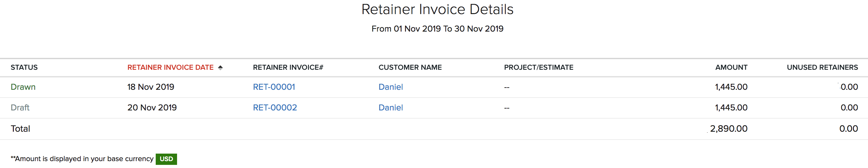Viewport: 868px width, 168px height.
Task: Click the Draft status label
Action: (20, 108)
